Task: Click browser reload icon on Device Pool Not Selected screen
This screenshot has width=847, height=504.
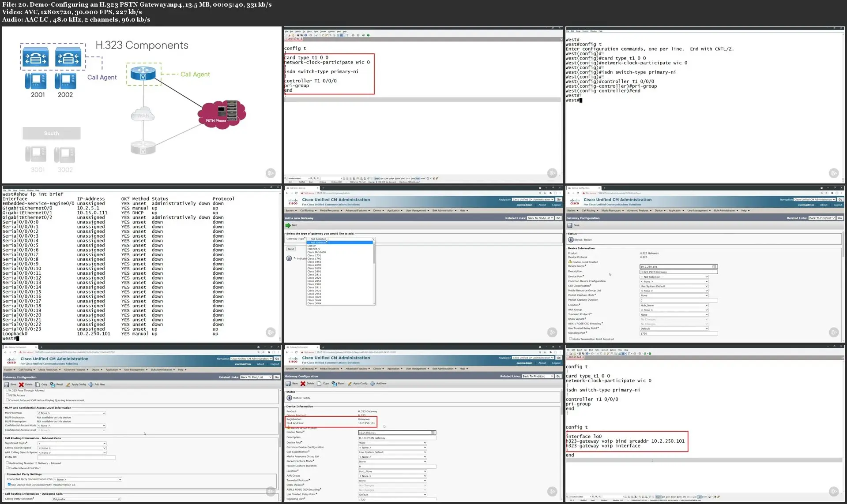Action: 578,193
